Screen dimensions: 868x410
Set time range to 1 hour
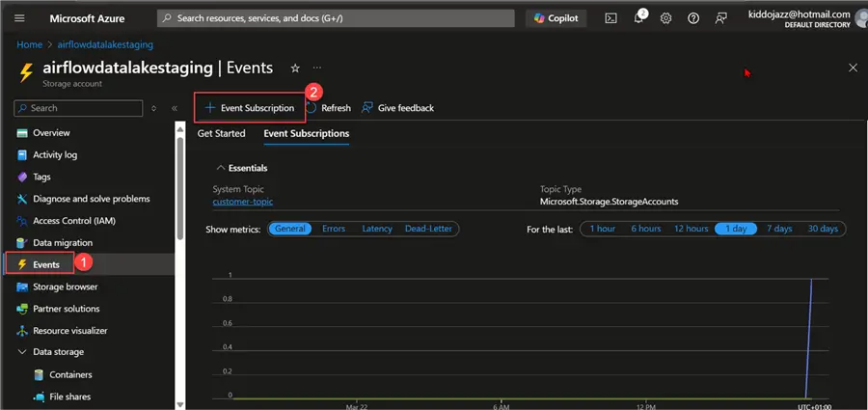click(602, 229)
